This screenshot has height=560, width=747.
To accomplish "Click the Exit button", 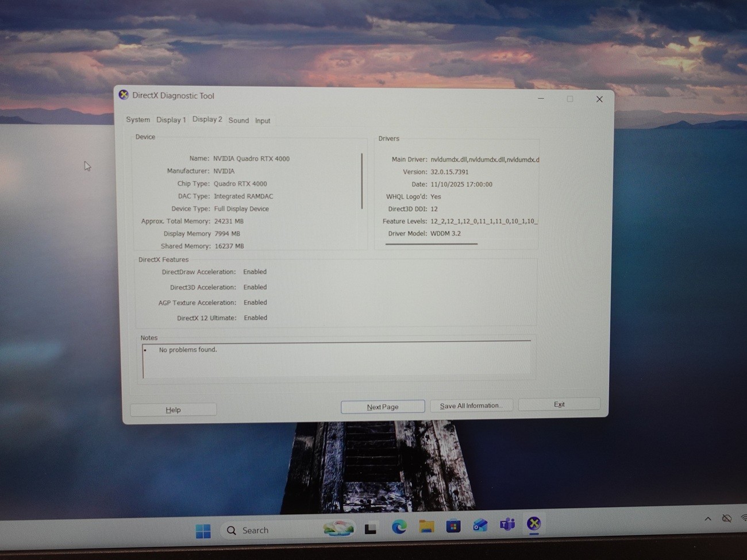I will point(559,404).
